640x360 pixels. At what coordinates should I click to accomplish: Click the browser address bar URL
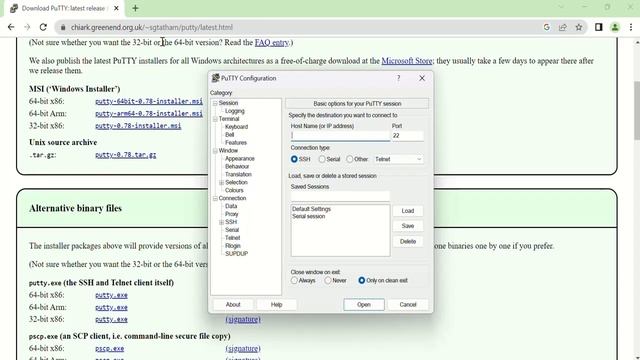point(152,27)
